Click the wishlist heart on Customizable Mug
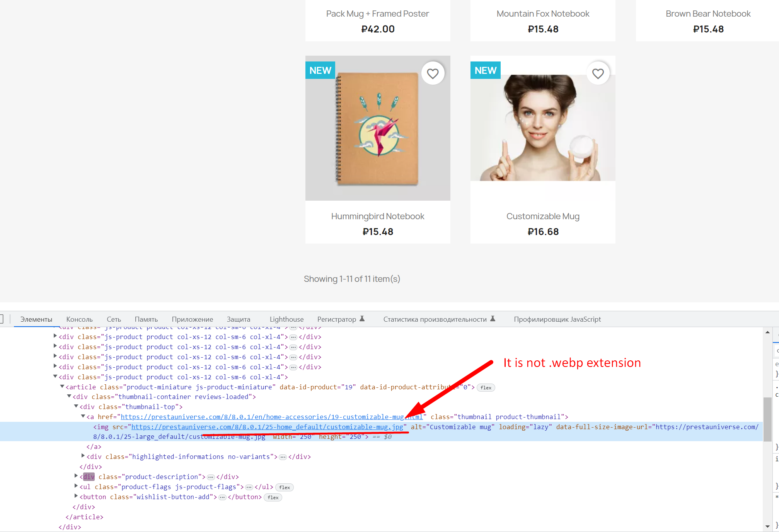This screenshot has width=779, height=532. click(x=598, y=73)
